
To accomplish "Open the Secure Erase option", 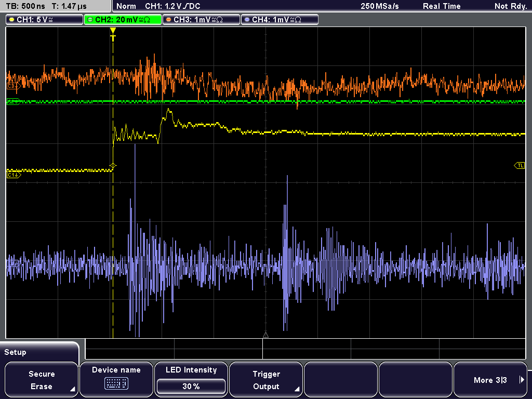I will click(x=42, y=380).
